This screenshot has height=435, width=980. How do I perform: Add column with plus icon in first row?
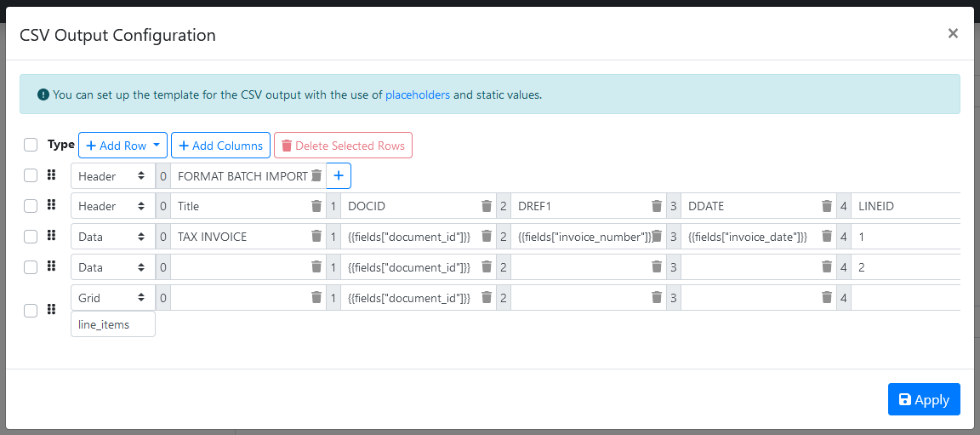(339, 176)
